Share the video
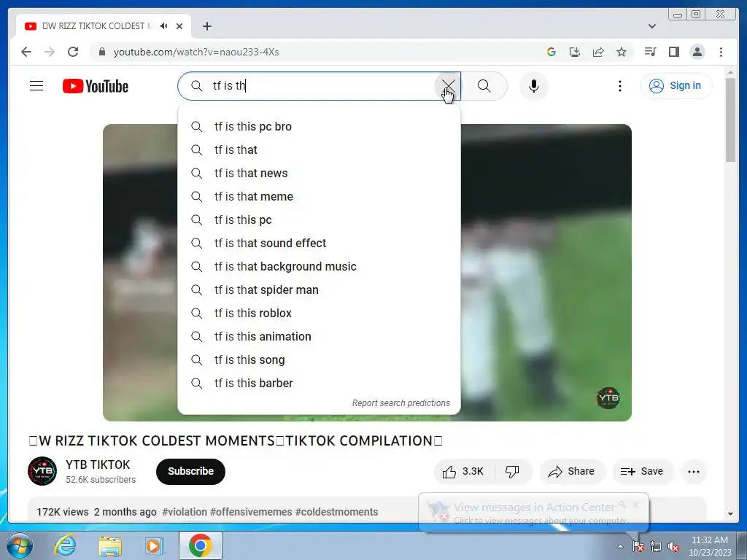The width and height of the screenshot is (747, 560). (572, 472)
